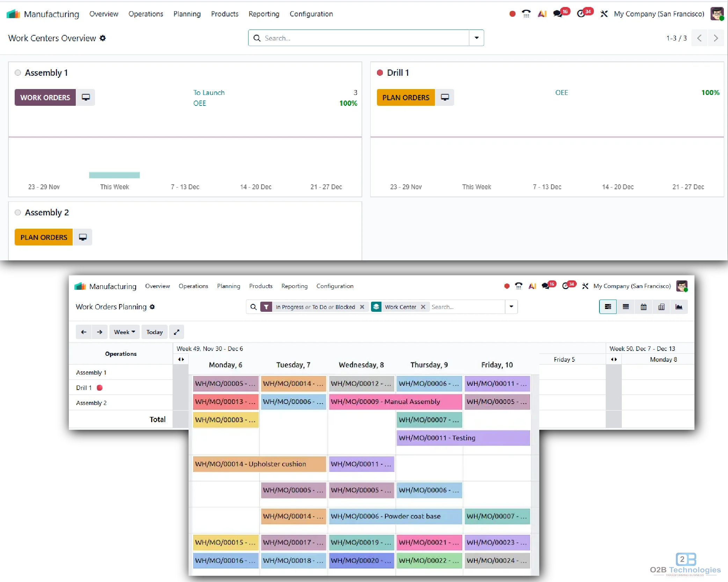Click the Today button
Screen dimensions: 728x582
pyautogui.click(x=154, y=332)
